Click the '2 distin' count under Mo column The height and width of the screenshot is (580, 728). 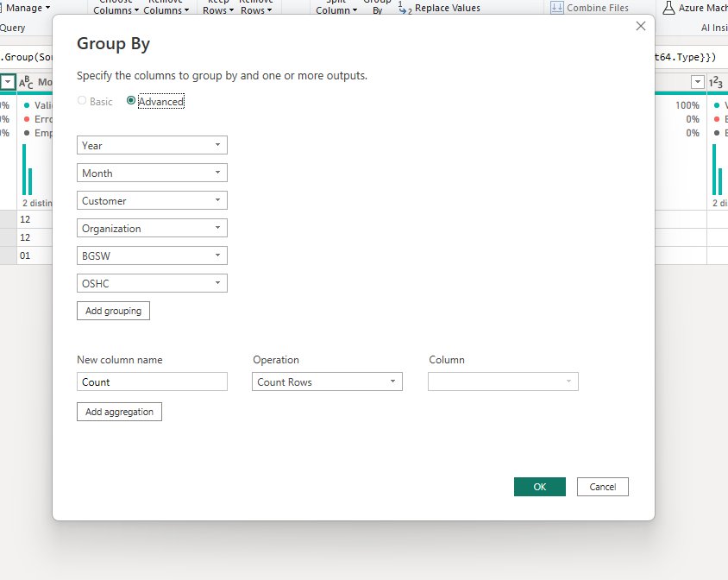[38, 203]
